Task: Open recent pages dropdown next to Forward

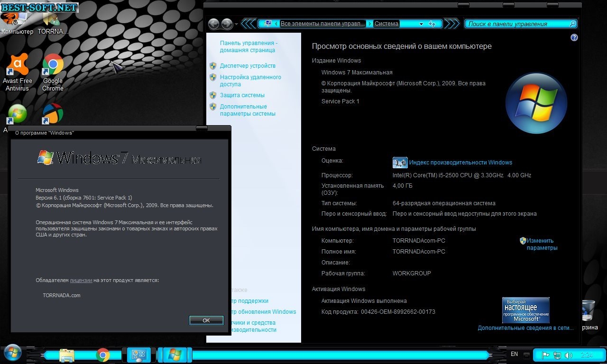Action: [x=237, y=24]
